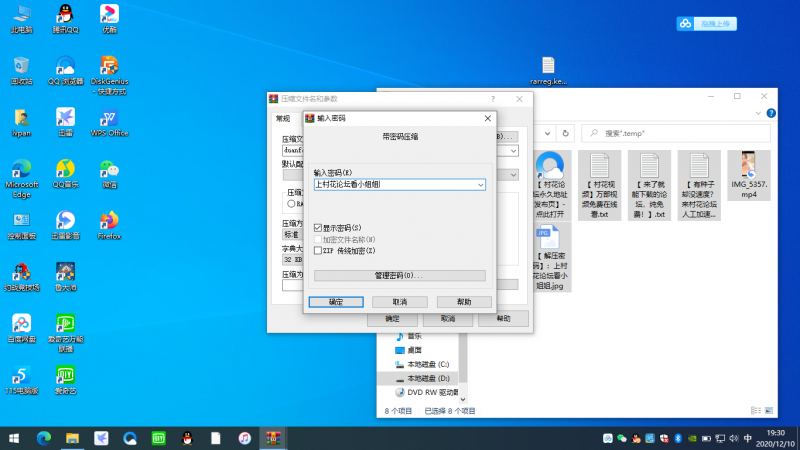The image size is (800, 450).
Task: Select 本地磁盘 (C:) in the navigation pane
Action: point(427,364)
